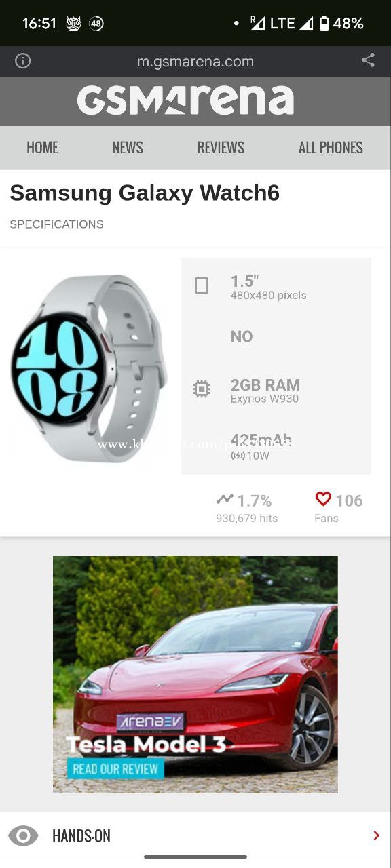Open the HOME menu item
This screenshot has width=391, height=868.
[x=42, y=147]
